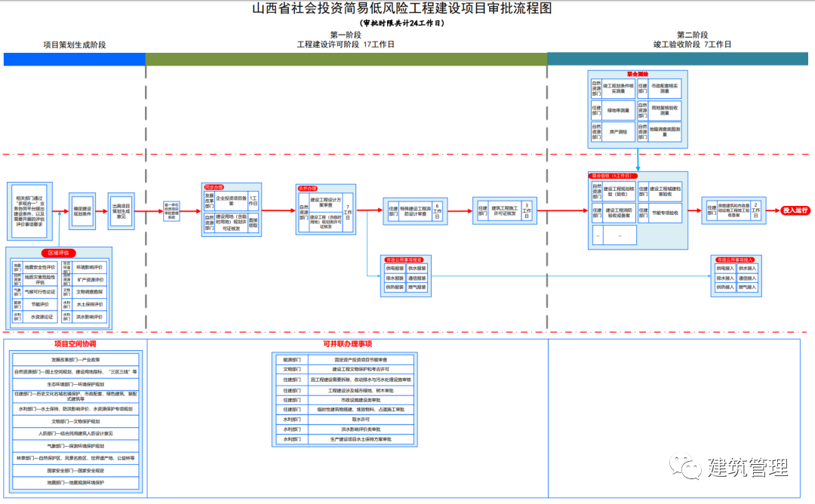Screen dimensions: 815x504
Task: Select the "供水报装" cell
Action: point(417,269)
